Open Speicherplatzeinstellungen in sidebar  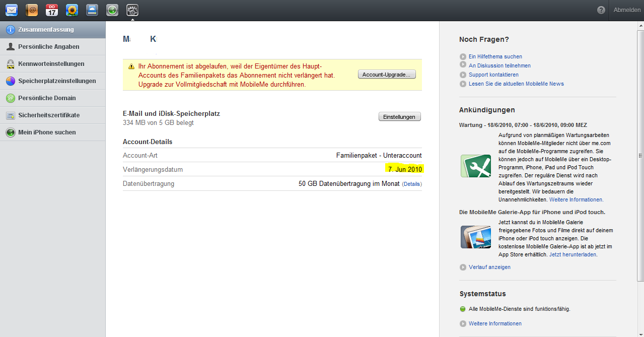(x=56, y=81)
